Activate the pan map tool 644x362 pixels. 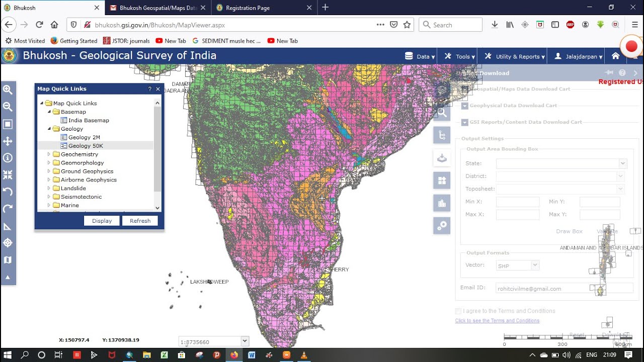(8, 141)
